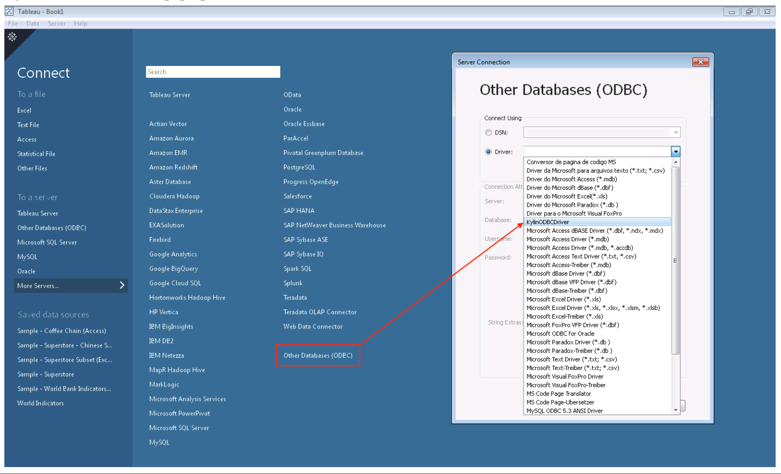The height and width of the screenshot is (474, 781).
Task: Select the Driver radio button
Action: click(x=488, y=152)
